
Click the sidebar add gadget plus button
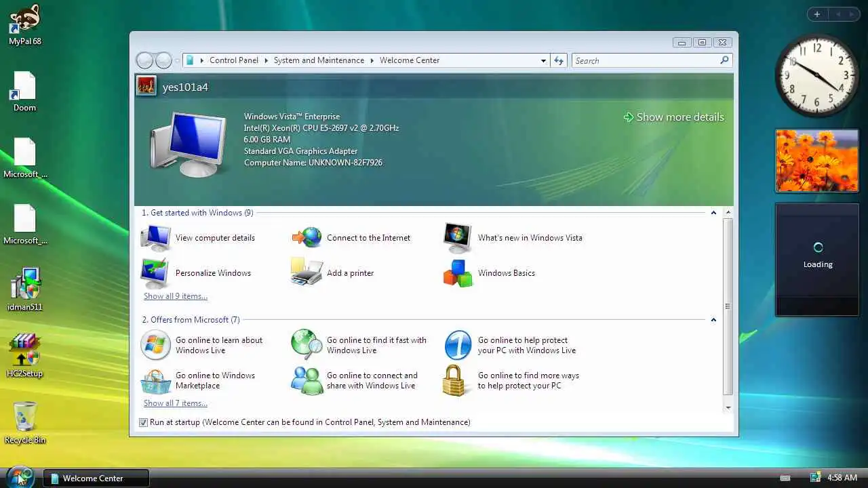pos(817,14)
